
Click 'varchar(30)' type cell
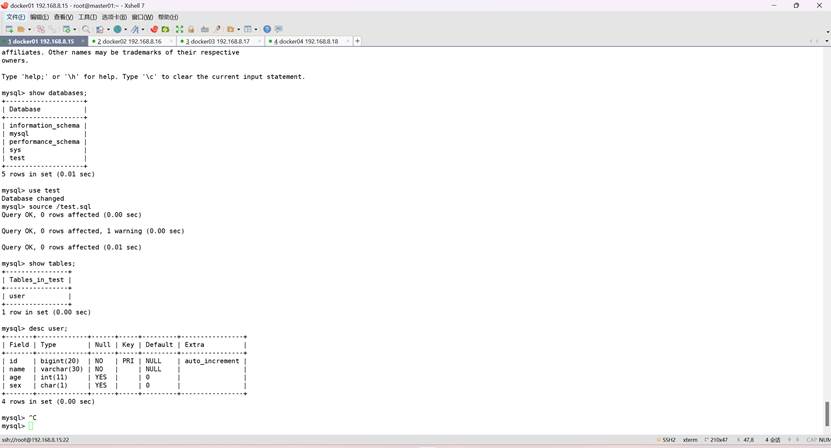pos(62,369)
